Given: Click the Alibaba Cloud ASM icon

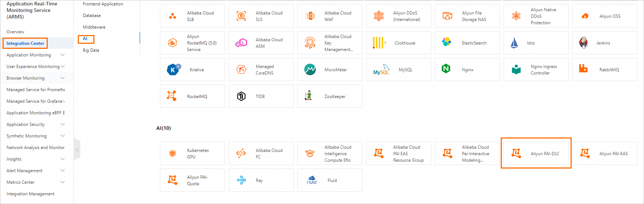Looking at the screenshot, I should 241,43.
